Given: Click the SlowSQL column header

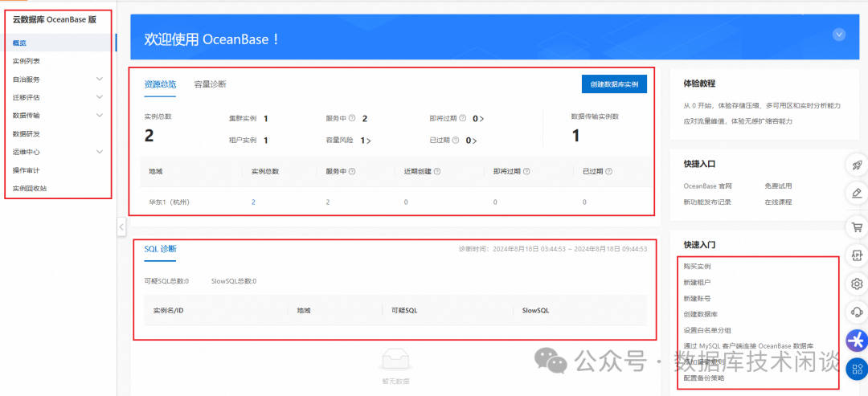Looking at the screenshot, I should (x=536, y=310).
